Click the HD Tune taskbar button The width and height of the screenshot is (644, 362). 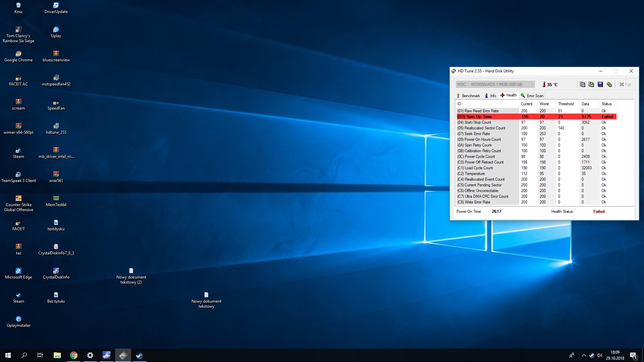coord(123,355)
